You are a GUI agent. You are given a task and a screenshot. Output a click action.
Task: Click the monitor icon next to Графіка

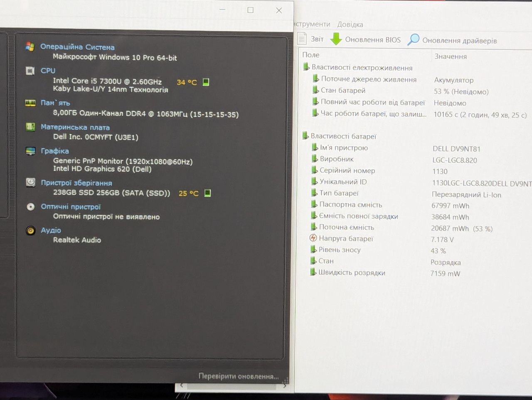tap(30, 151)
